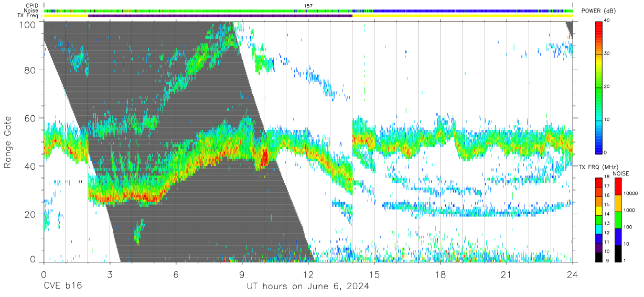Click the red high-power echo near 10 UT
Screen dimensions: 644x297
pyautogui.click(x=264, y=156)
